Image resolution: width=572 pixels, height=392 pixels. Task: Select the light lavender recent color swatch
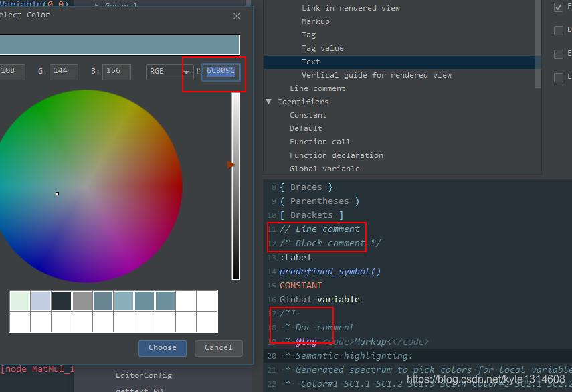(41, 301)
